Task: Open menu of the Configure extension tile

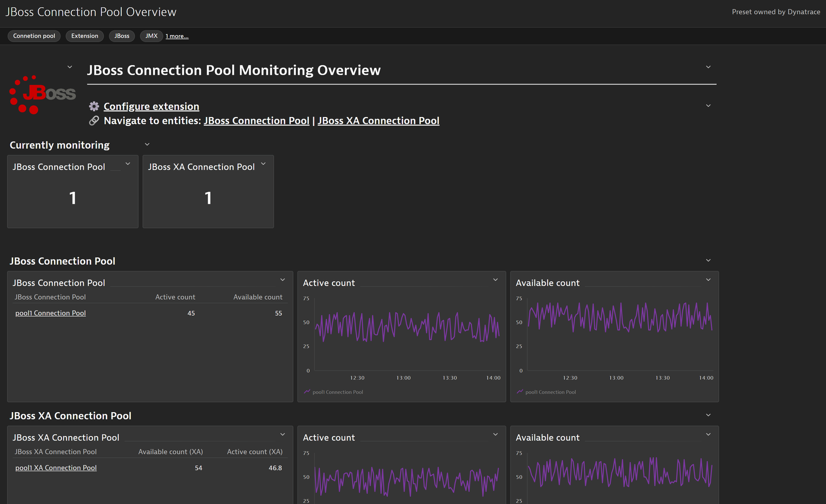Action: [x=708, y=106]
